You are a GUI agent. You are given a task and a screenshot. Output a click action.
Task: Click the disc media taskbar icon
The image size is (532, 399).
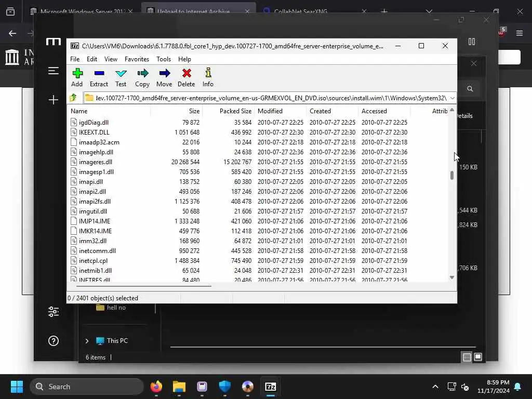[248, 387]
